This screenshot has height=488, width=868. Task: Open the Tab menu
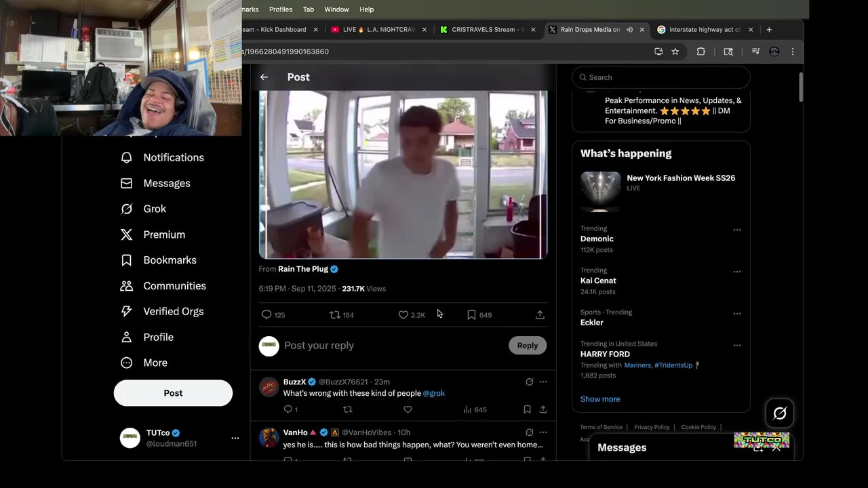[x=309, y=9]
